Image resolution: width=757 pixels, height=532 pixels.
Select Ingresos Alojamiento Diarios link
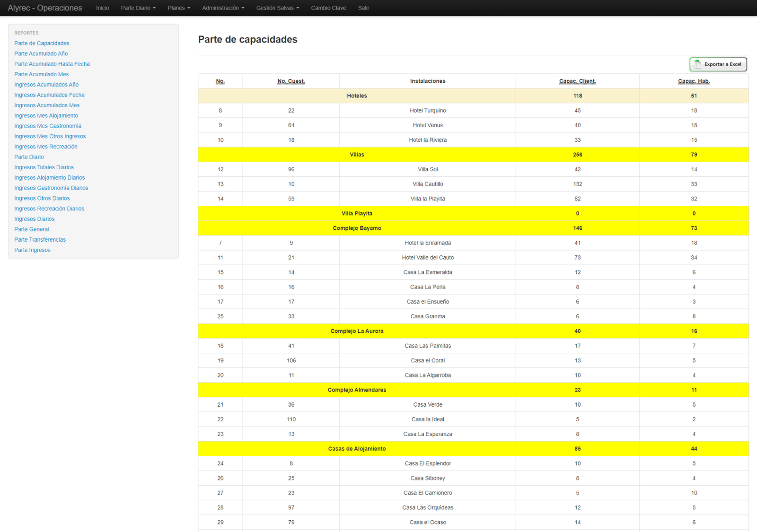[x=50, y=178]
